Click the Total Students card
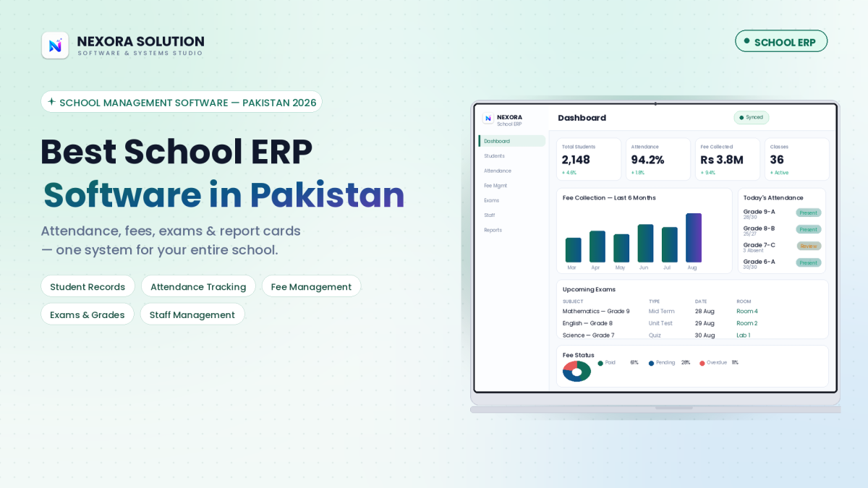 pyautogui.click(x=589, y=159)
